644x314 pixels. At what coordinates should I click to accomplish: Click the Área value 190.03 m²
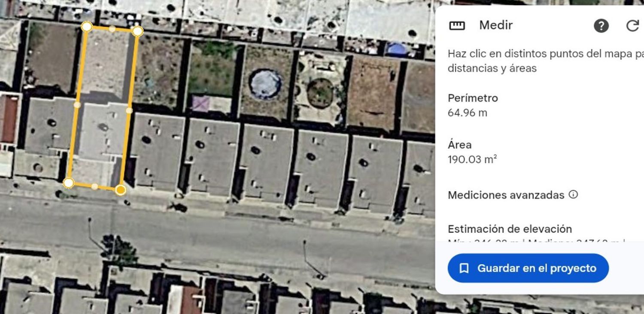(472, 159)
